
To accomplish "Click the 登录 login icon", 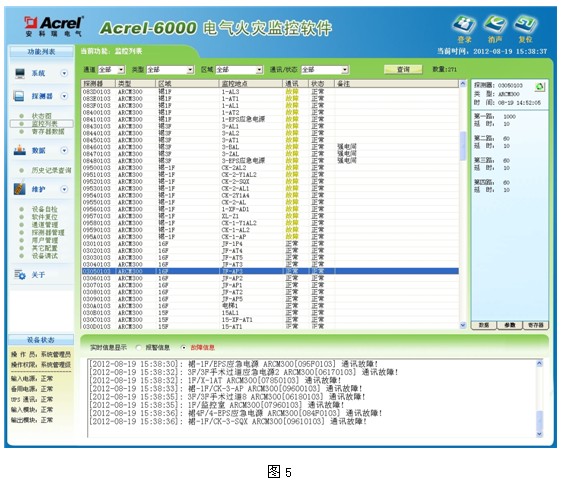I will (464, 25).
